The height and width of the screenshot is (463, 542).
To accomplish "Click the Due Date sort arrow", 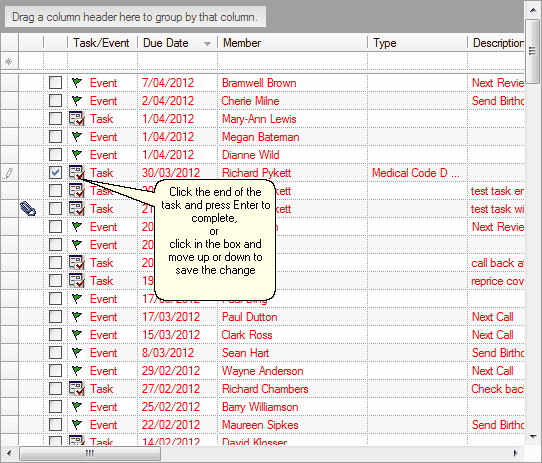I will click(207, 44).
